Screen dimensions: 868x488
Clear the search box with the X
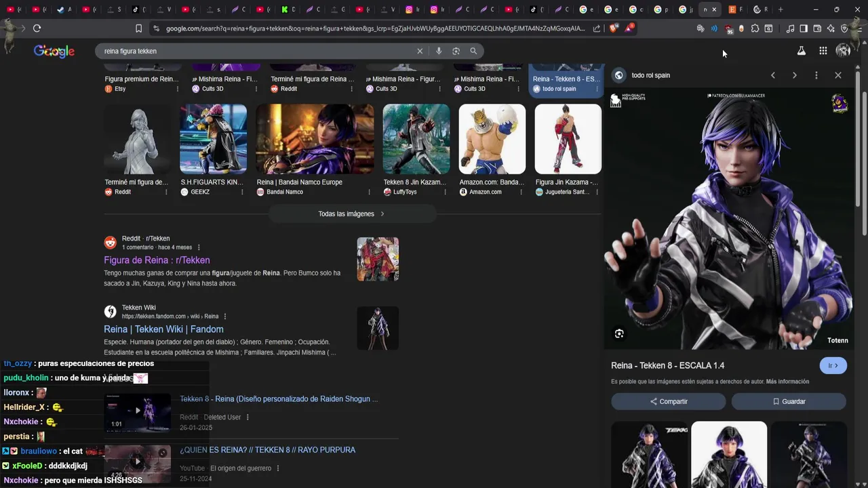(420, 51)
